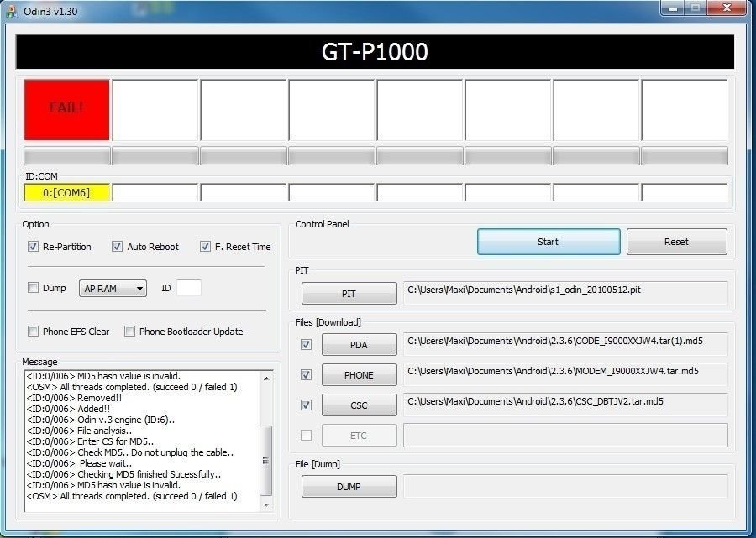
Task: Click 'File analysis..' log line
Action: click(79, 431)
